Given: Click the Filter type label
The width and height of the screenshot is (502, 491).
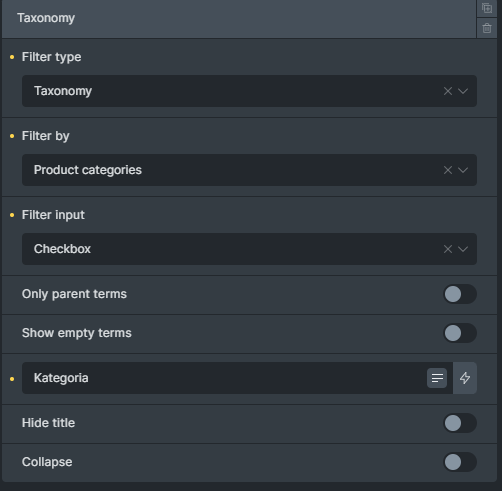Looking at the screenshot, I should tap(51, 57).
